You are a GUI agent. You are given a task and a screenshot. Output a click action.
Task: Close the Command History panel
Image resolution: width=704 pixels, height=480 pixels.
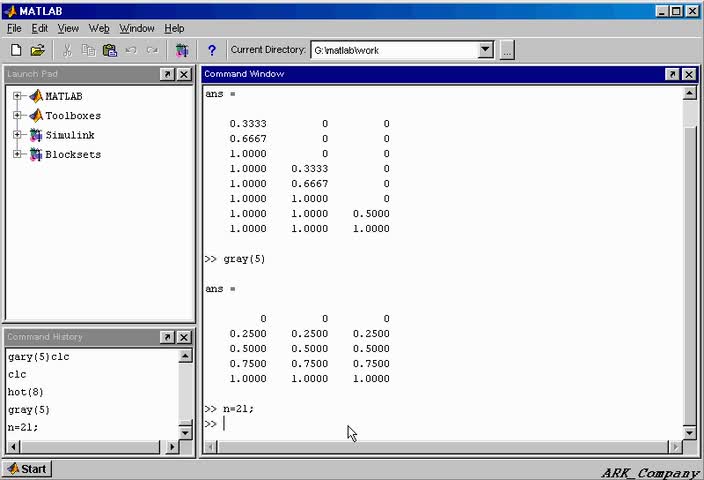pyautogui.click(x=184, y=337)
